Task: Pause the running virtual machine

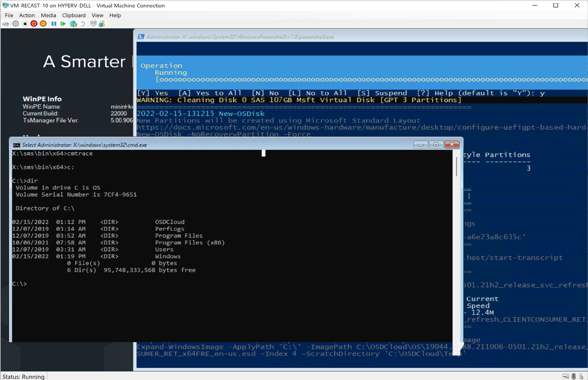Action: pos(54,24)
